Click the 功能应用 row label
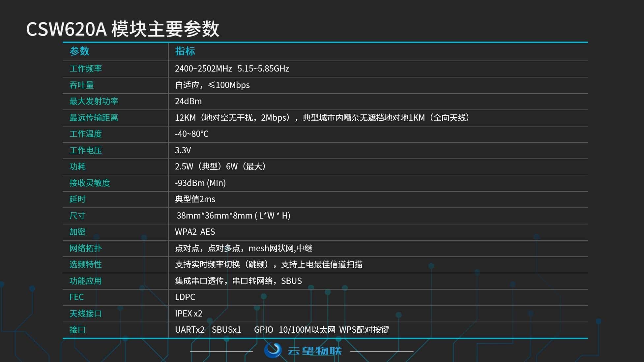Screen dimensions: 644x362 pos(86,281)
